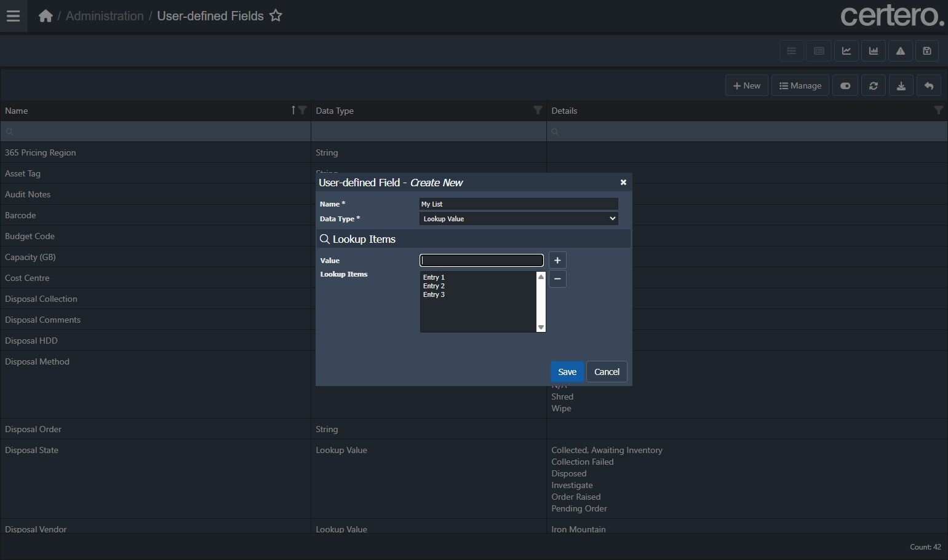Expand the Data Type dropdown
The width and height of the screenshot is (948, 560).
pos(518,219)
